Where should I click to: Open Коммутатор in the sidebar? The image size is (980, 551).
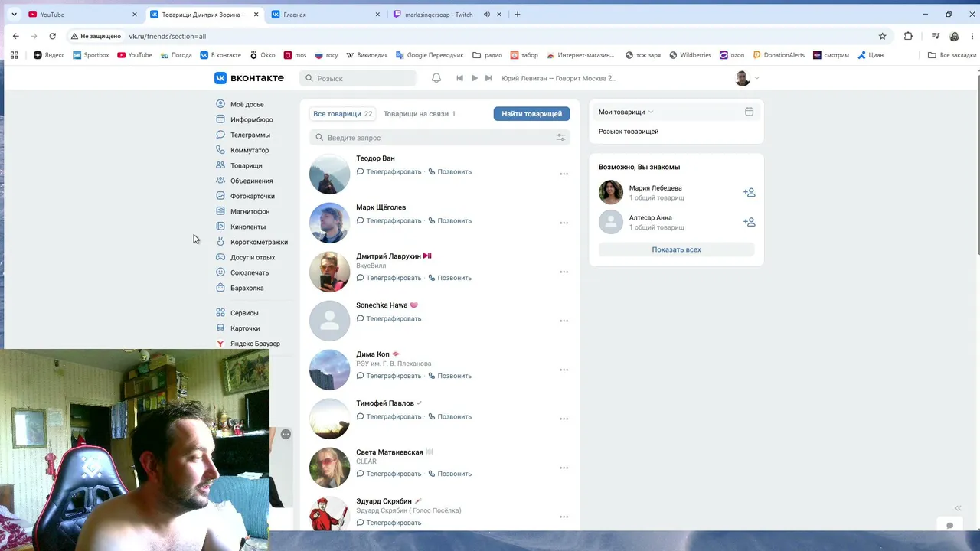click(x=243, y=150)
